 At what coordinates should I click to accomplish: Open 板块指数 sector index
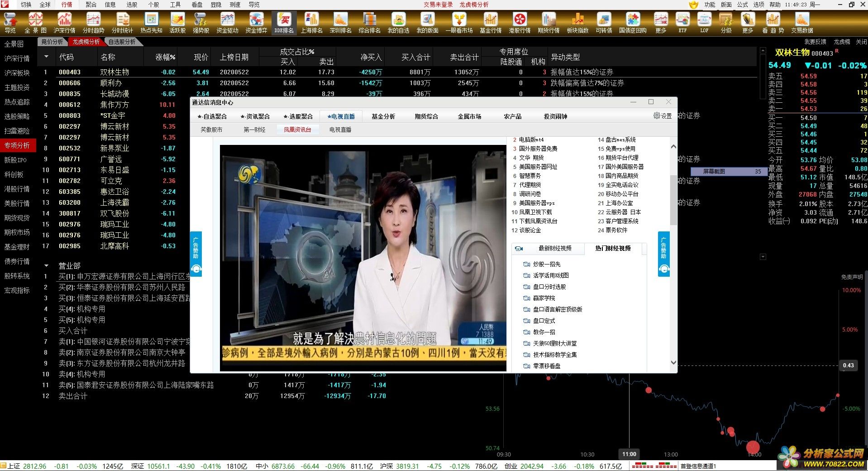click(577, 23)
